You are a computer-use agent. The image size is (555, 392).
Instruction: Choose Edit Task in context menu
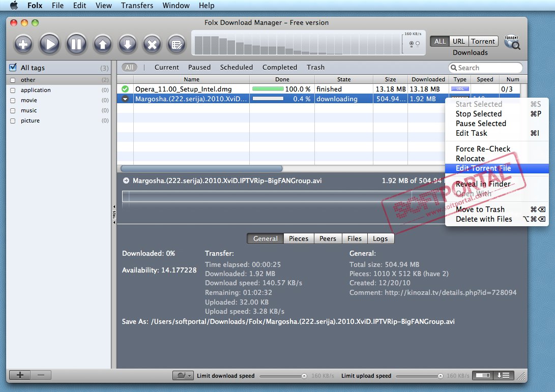click(496, 133)
